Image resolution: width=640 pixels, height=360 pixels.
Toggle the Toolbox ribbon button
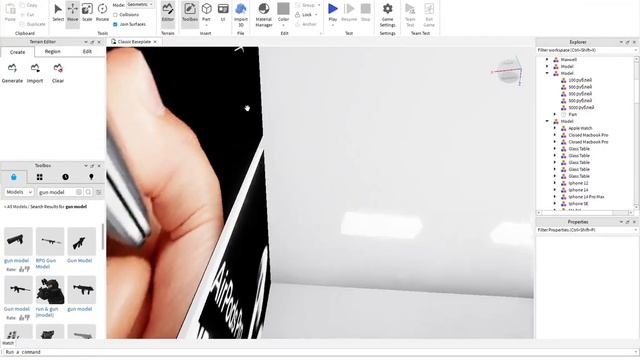pos(190,13)
